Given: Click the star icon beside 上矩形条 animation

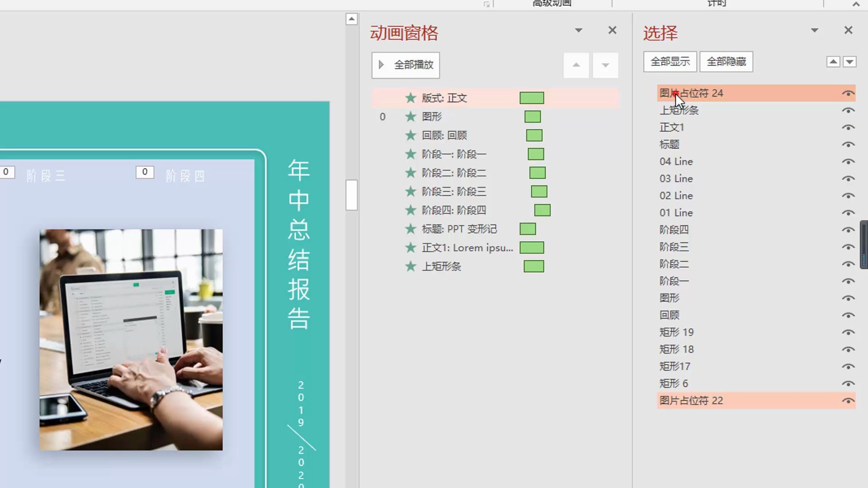Looking at the screenshot, I should coord(410,267).
